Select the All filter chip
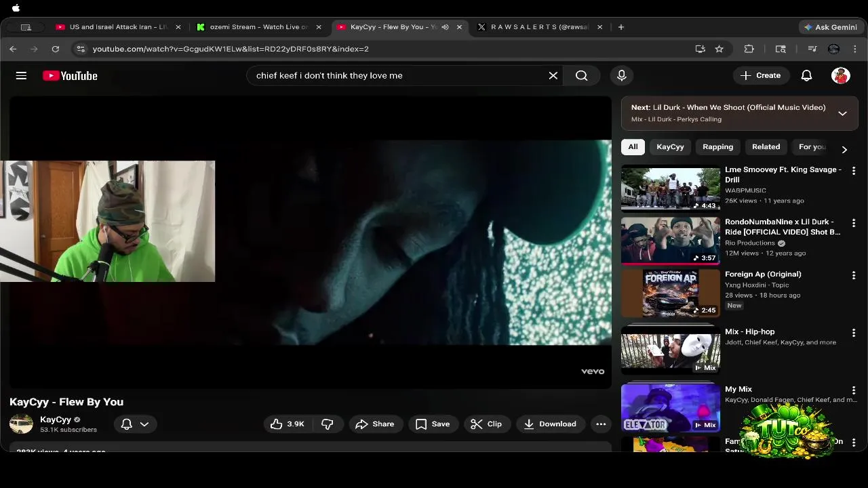The width and height of the screenshot is (868, 488). (633, 146)
